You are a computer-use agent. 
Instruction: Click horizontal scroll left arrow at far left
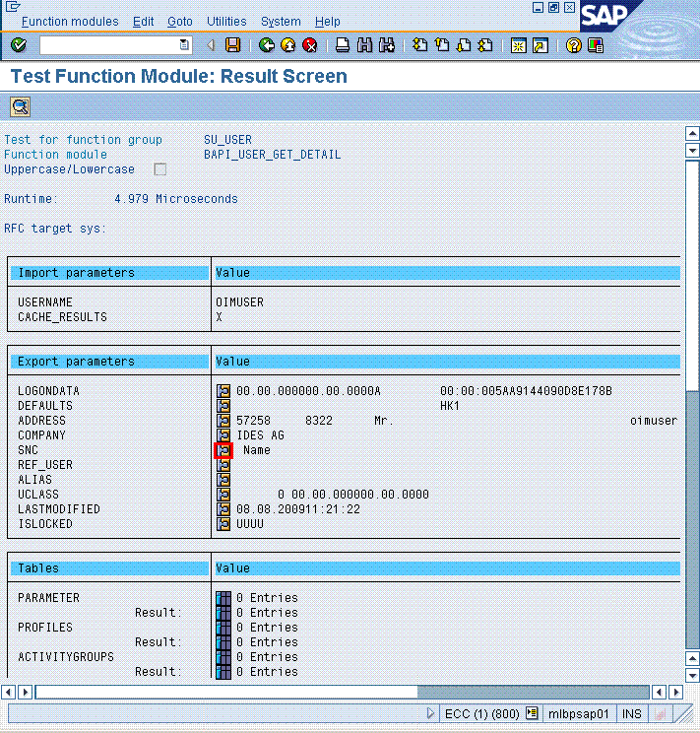9,692
